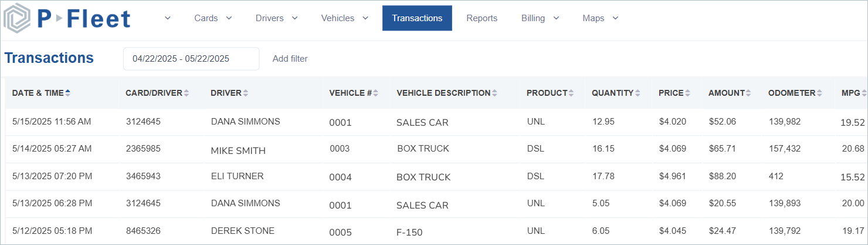Sort by Vehicle Description column icon
Viewport: 868px width, 245px height.
click(494, 93)
